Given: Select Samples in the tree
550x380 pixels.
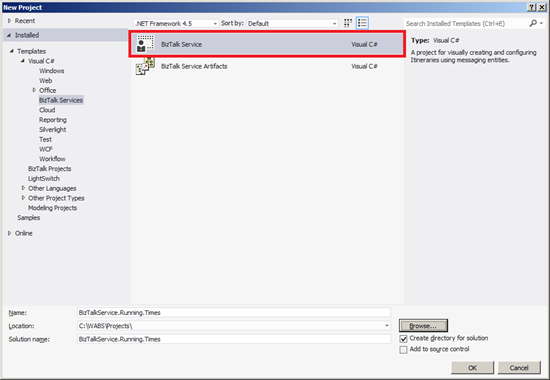Looking at the screenshot, I should [29, 218].
